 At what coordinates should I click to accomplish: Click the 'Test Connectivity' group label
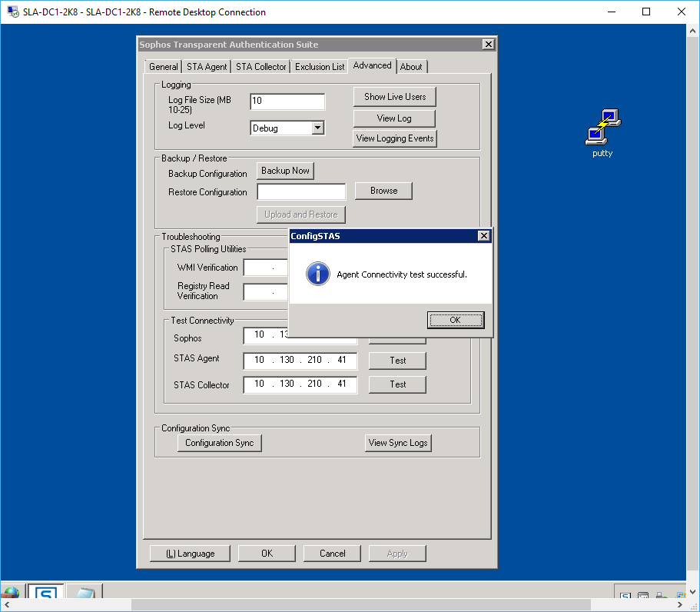[x=202, y=321]
